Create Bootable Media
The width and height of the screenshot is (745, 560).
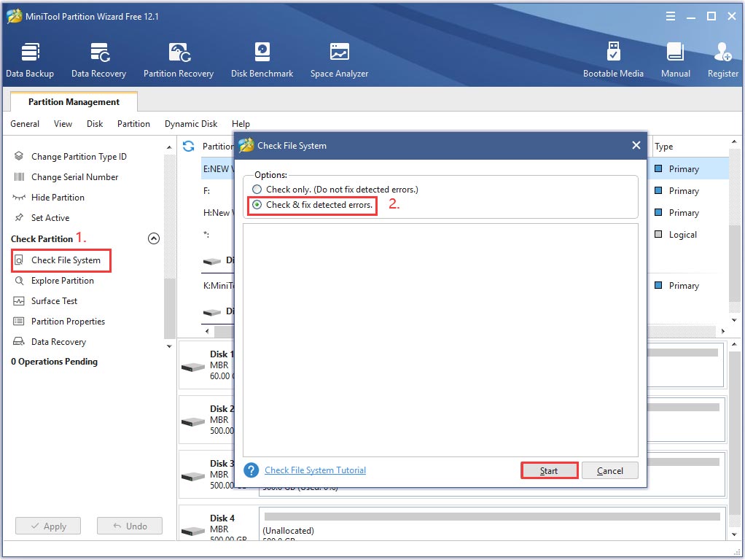coord(613,60)
